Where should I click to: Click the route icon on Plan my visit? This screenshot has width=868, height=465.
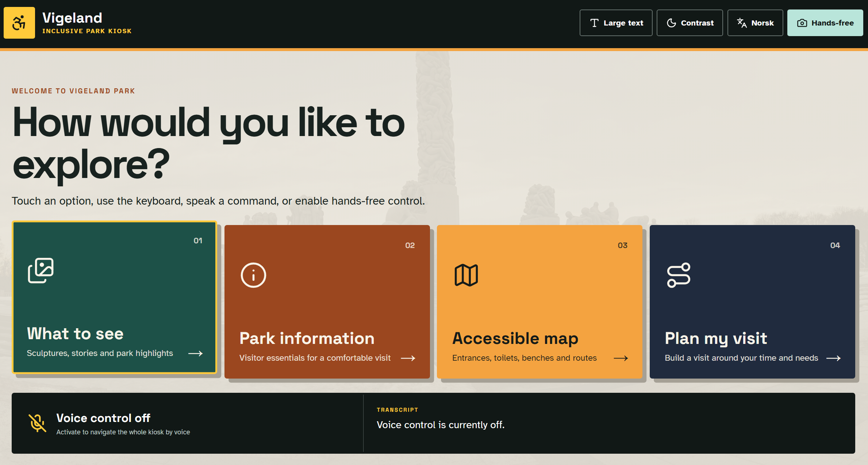tap(679, 275)
